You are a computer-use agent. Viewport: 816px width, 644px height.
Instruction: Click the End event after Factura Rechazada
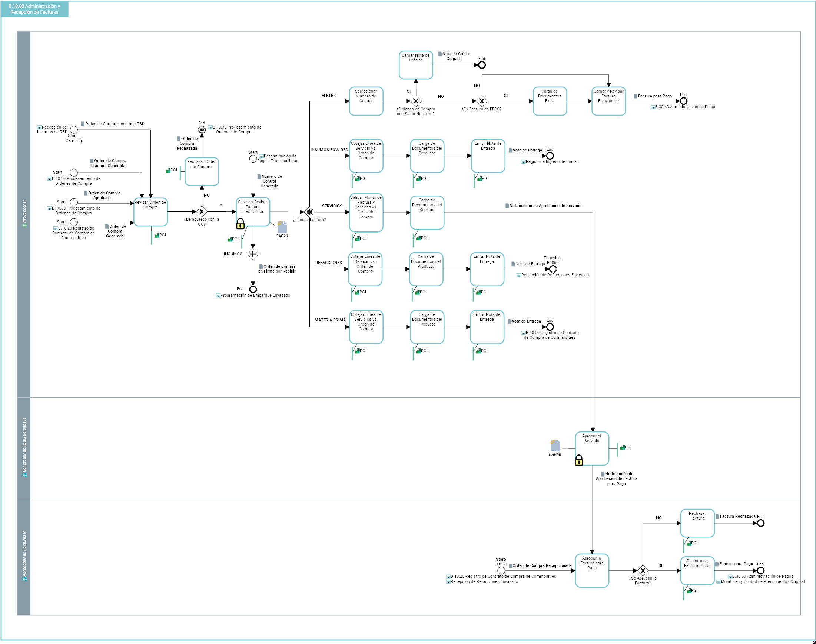pos(760,523)
